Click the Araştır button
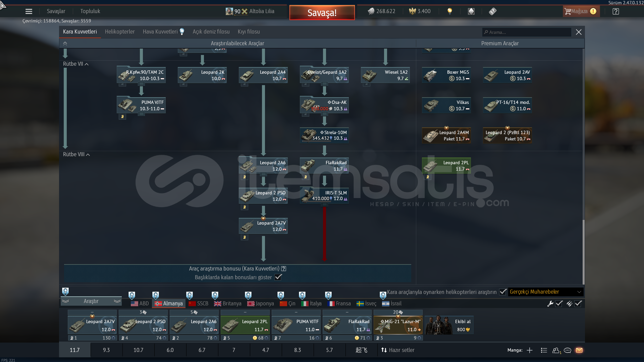The width and height of the screenshot is (644, 362). tap(91, 301)
